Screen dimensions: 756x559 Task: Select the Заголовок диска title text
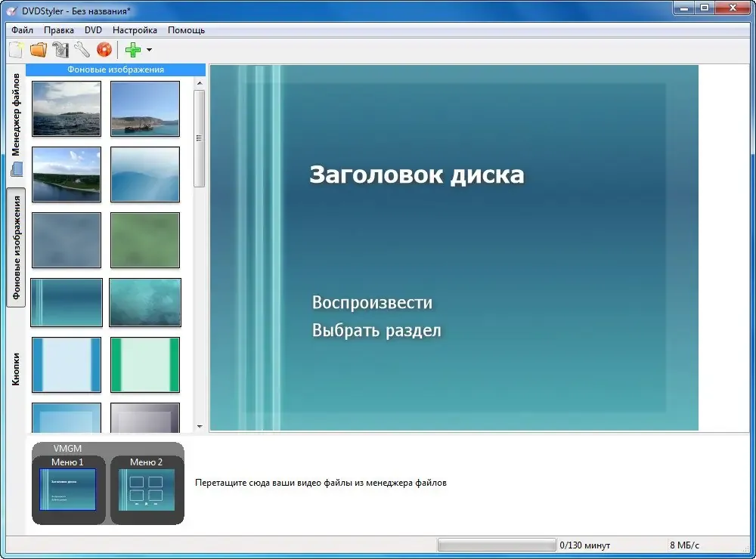417,174
